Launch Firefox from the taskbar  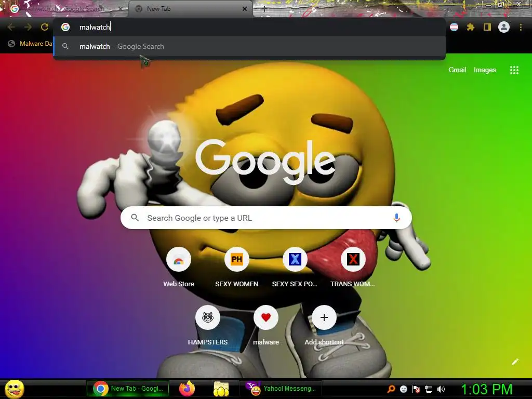click(187, 389)
